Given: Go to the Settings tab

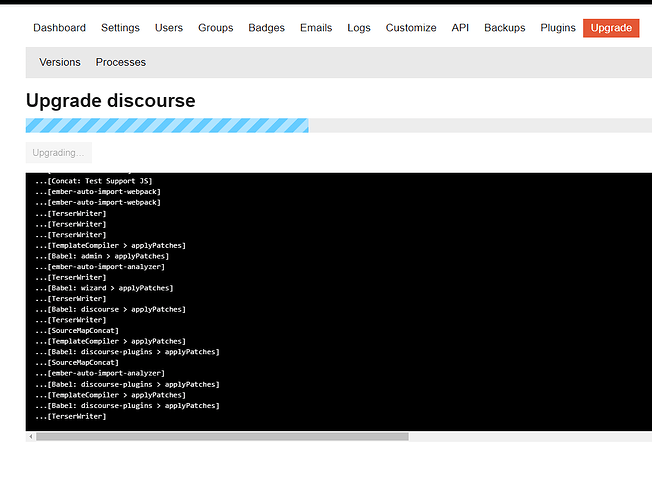Looking at the screenshot, I should pos(120,28).
